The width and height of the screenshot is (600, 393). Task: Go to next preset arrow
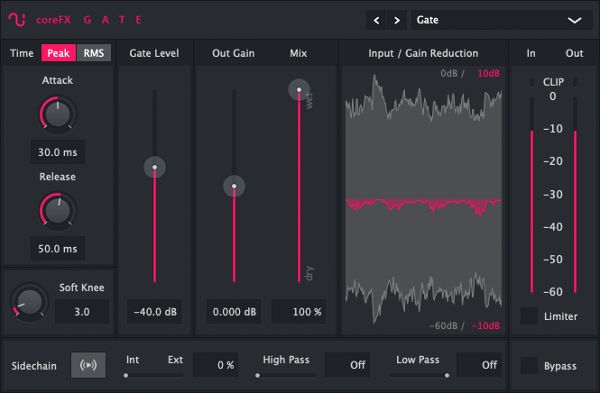(x=397, y=20)
